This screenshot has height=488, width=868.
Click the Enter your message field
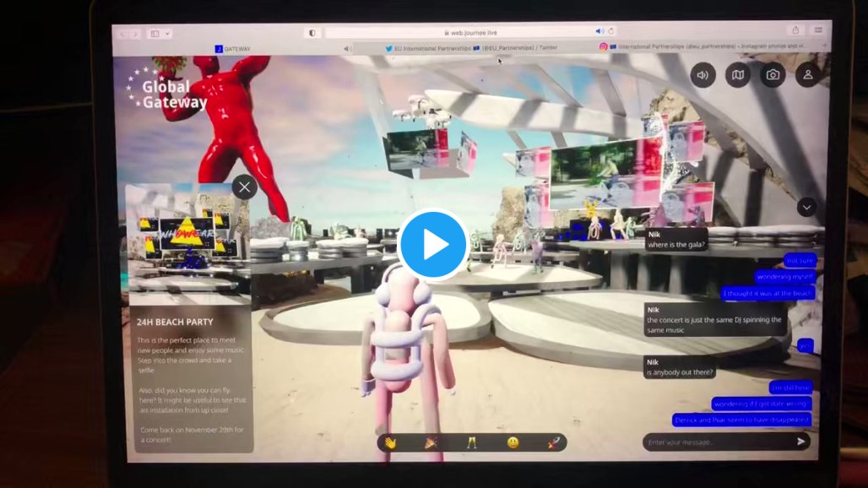[718, 442]
